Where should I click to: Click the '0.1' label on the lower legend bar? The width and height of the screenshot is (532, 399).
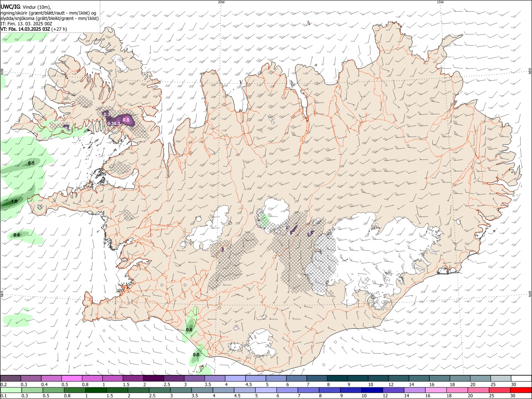click(3, 396)
